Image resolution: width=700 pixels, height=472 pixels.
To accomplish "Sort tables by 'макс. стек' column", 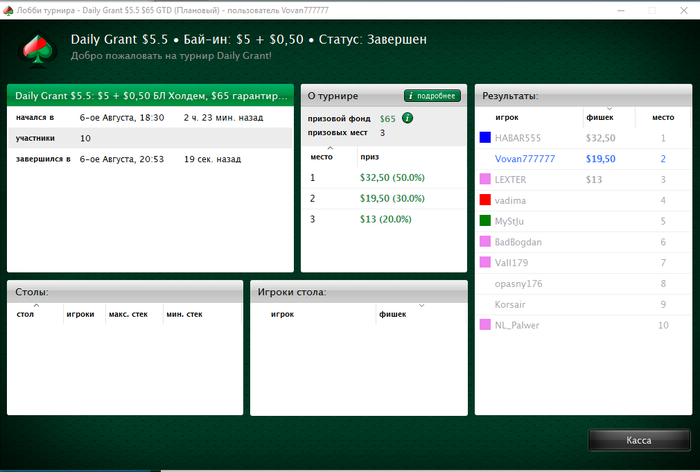I will coord(134,314).
